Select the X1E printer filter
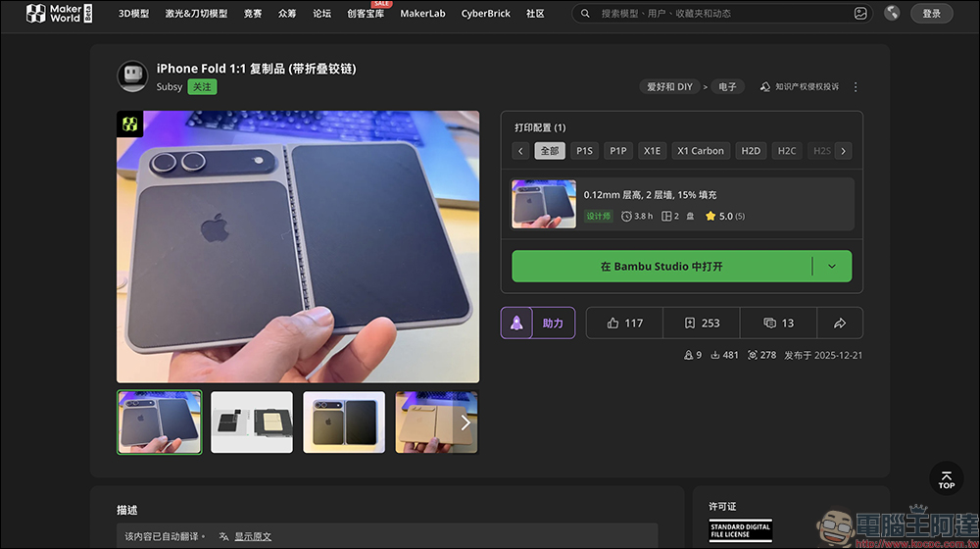Image resolution: width=980 pixels, height=549 pixels. click(652, 151)
